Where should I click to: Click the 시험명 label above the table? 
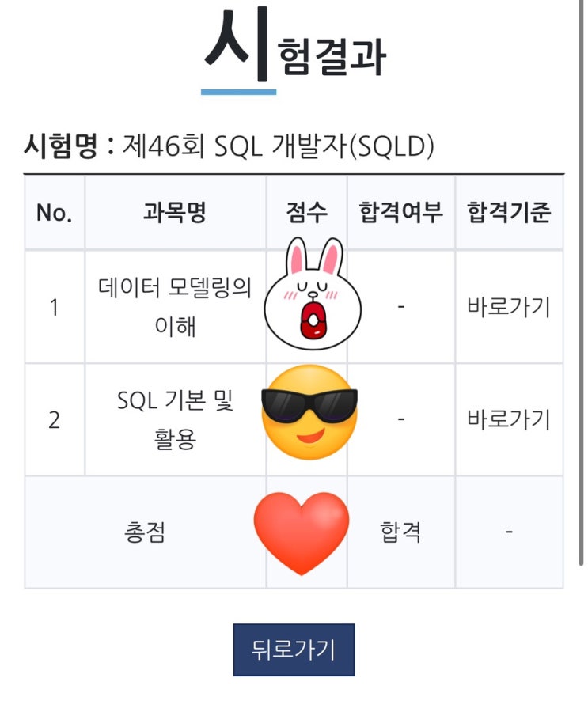pyautogui.click(x=60, y=146)
